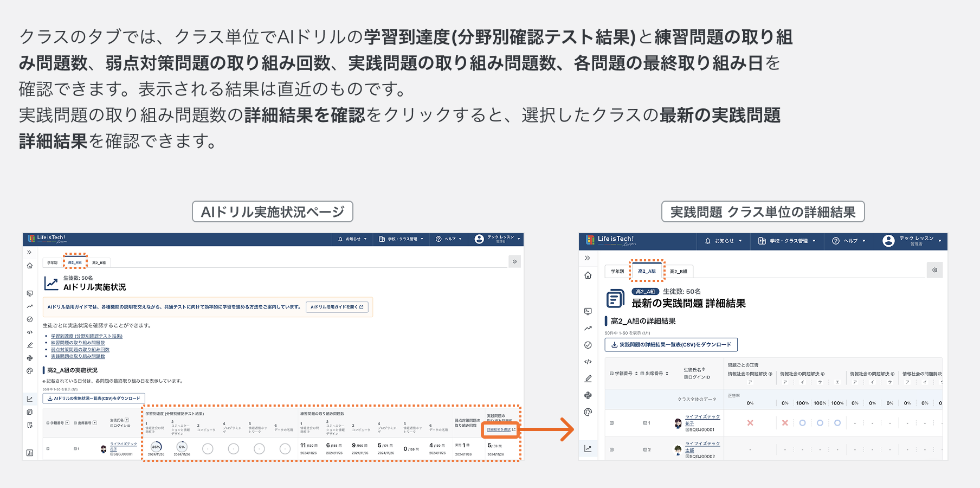Select active chart icon in left screenshot sidebar
This screenshot has height=488, width=980.
click(30, 399)
